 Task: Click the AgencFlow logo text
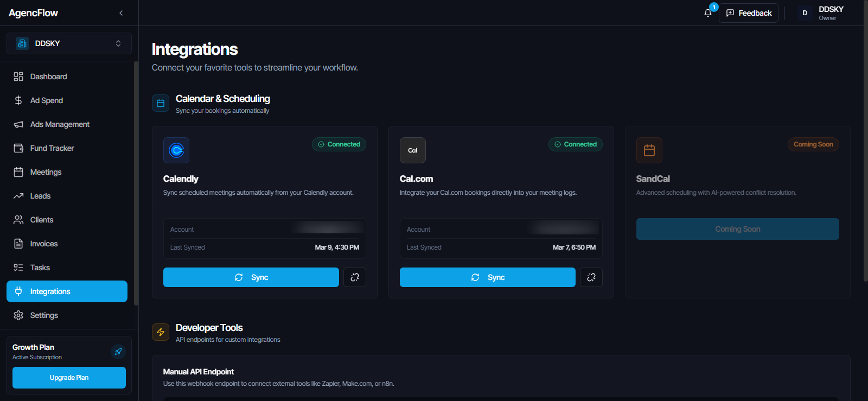(33, 13)
